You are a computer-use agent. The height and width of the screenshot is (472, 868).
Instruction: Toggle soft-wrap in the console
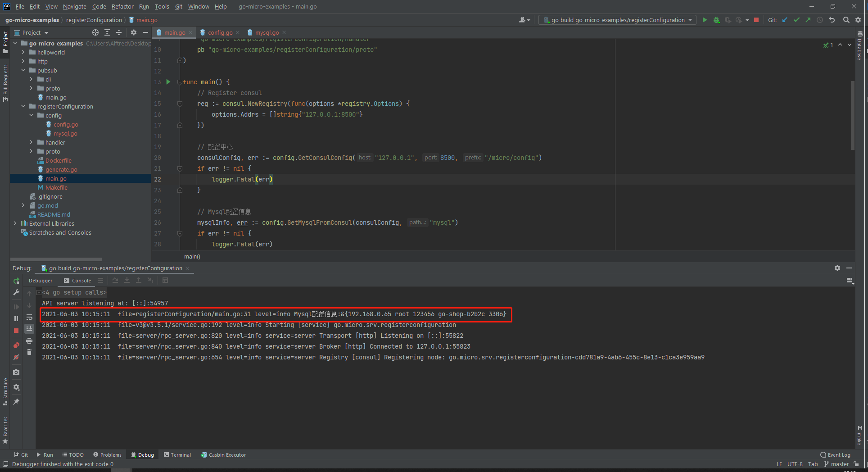pyautogui.click(x=29, y=317)
